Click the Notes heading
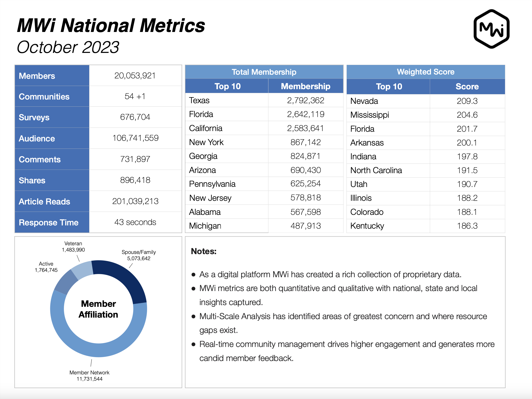 [x=204, y=251]
